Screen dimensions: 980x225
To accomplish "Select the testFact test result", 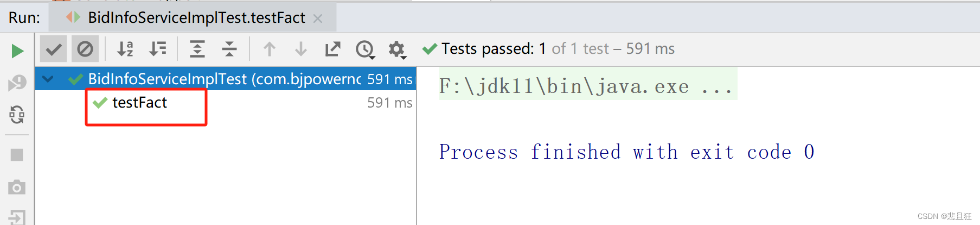I will tap(139, 103).
